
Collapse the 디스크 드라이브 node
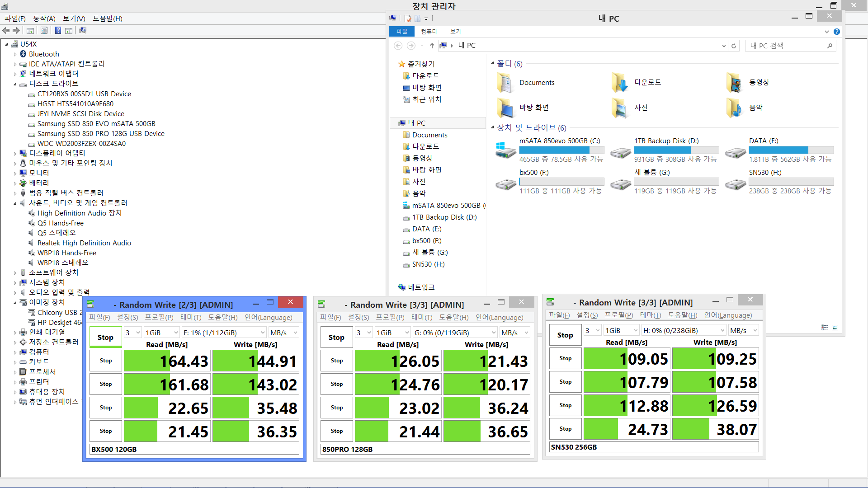15,84
